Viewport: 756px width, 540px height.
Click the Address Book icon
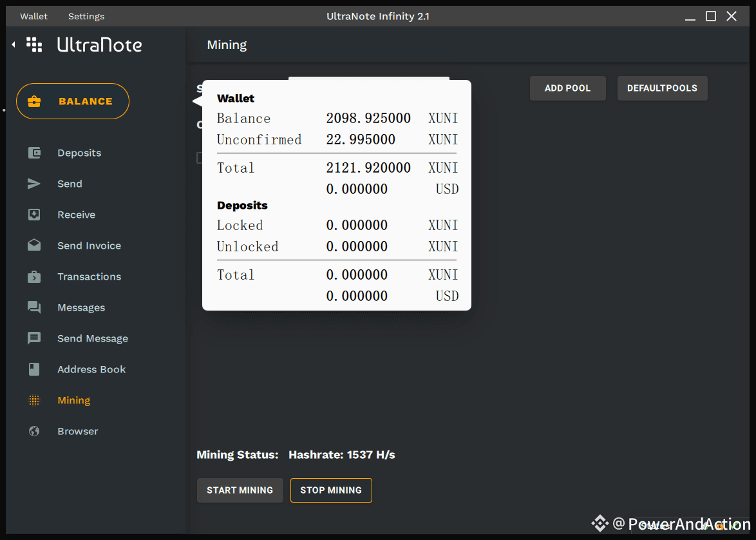click(x=34, y=369)
